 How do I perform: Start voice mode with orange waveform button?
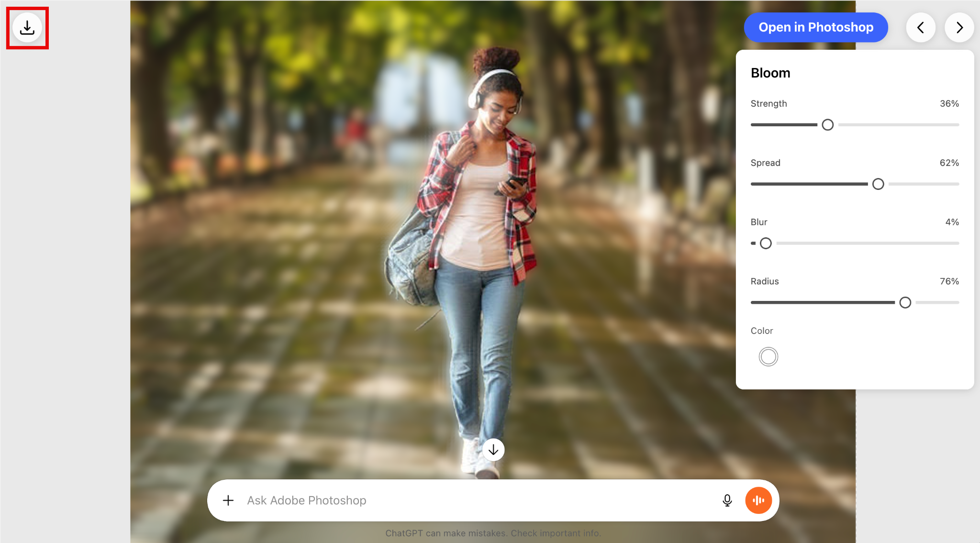758,500
